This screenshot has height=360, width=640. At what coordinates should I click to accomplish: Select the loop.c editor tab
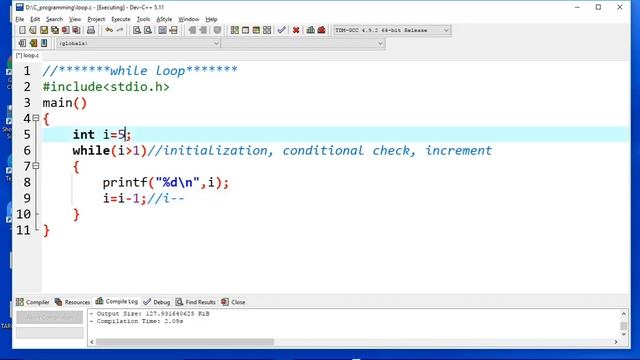point(27,56)
